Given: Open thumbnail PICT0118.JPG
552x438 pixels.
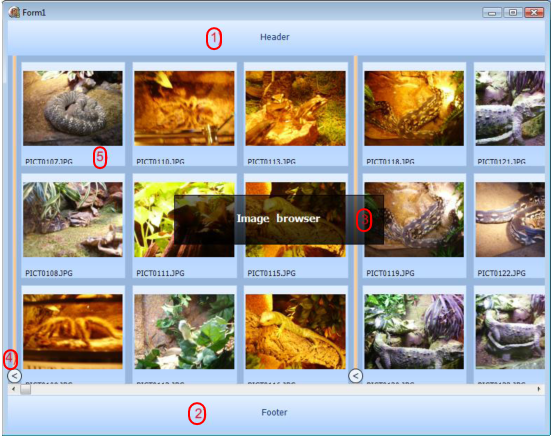Looking at the screenshot, I should (x=414, y=108).
